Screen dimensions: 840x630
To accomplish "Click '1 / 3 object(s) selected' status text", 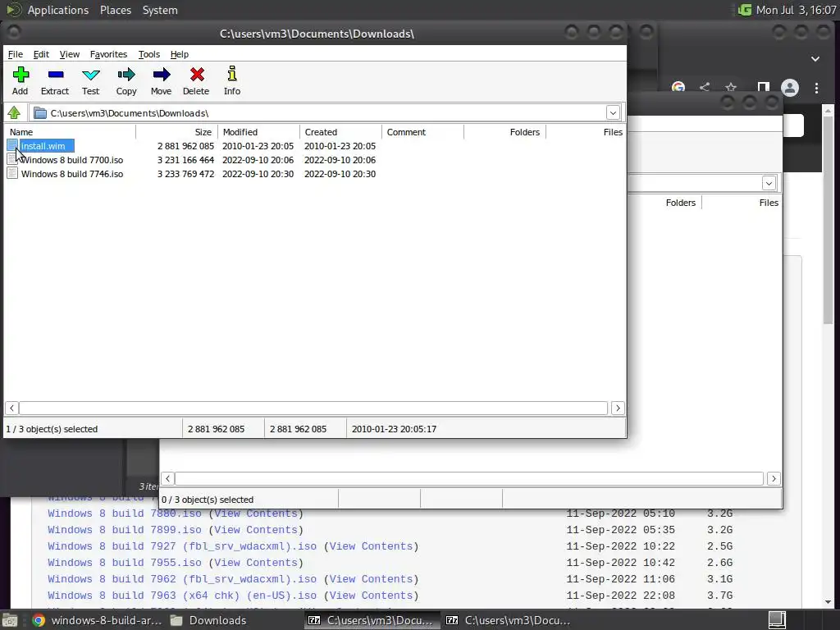I will (52, 429).
